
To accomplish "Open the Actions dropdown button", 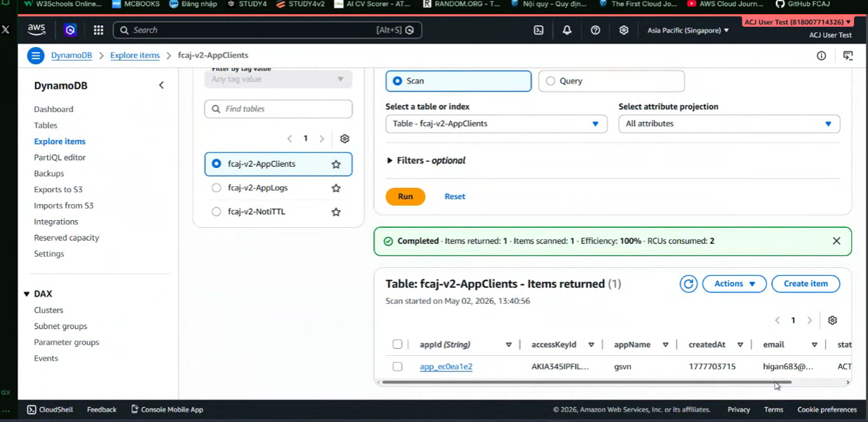I will [x=734, y=283].
